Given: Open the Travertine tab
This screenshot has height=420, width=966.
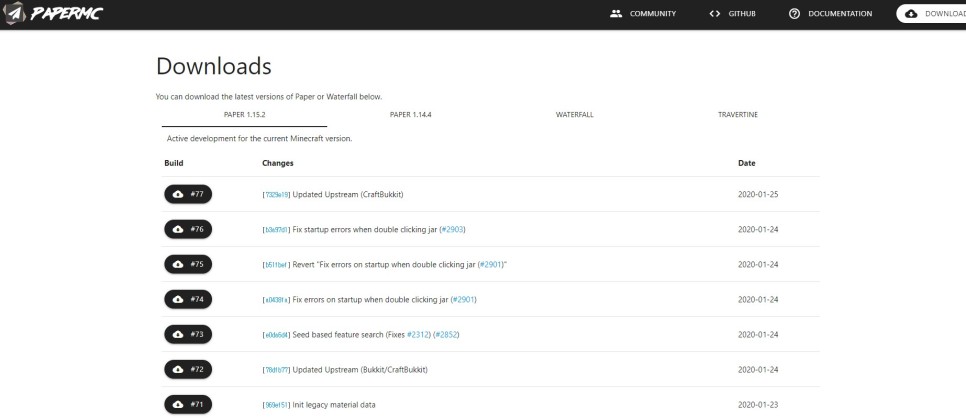Looking at the screenshot, I should tap(737, 115).
